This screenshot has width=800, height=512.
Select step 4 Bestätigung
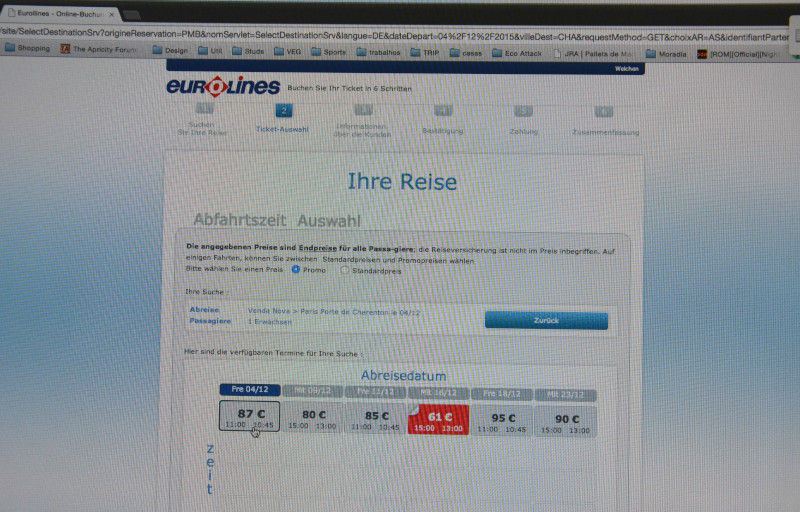(443, 120)
